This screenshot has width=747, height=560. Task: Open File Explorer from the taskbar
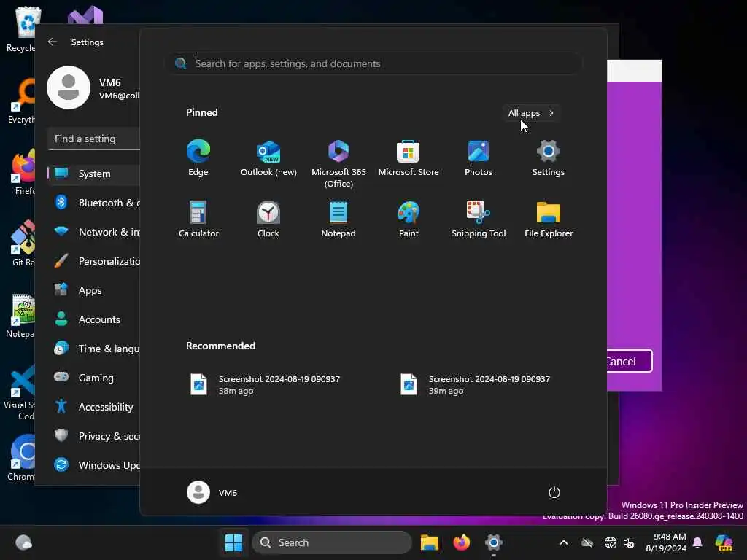click(x=429, y=542)
